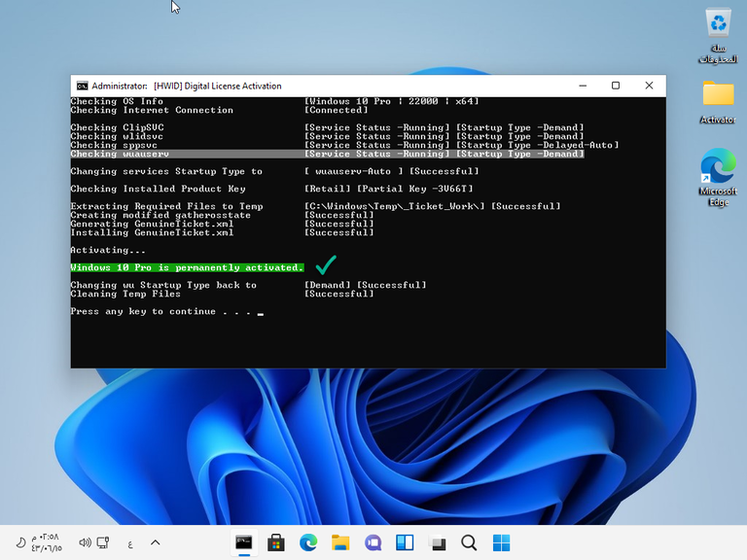This screenshot has width=747, height=560.
Task: Click 'Cleaning Temp Files' text
Action: click(125, 294)
